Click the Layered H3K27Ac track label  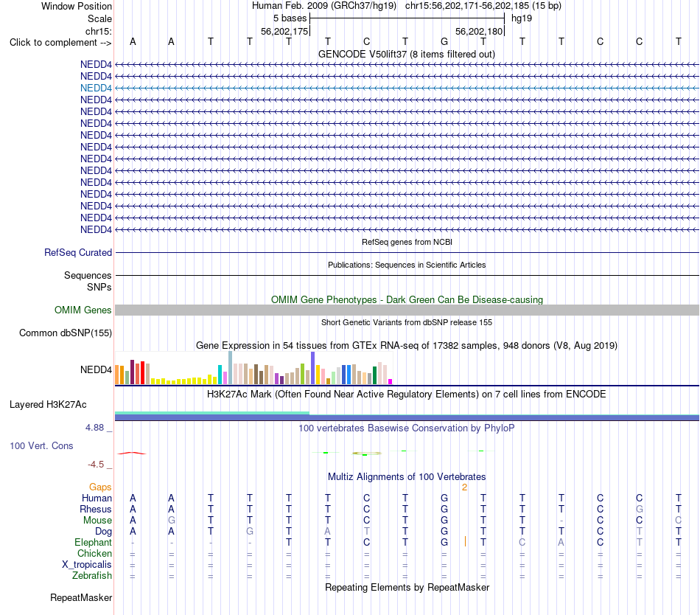click(48, 405)
